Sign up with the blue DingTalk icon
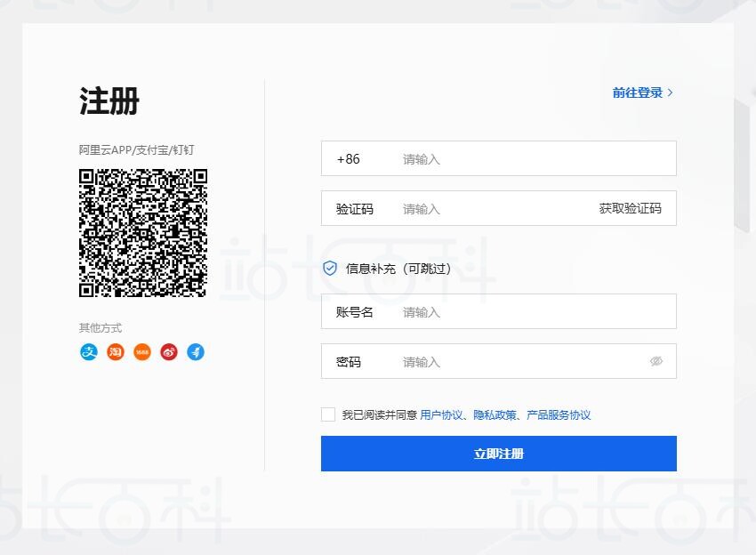Viewport: 756px width, 555px height. (x=196, y=352)
